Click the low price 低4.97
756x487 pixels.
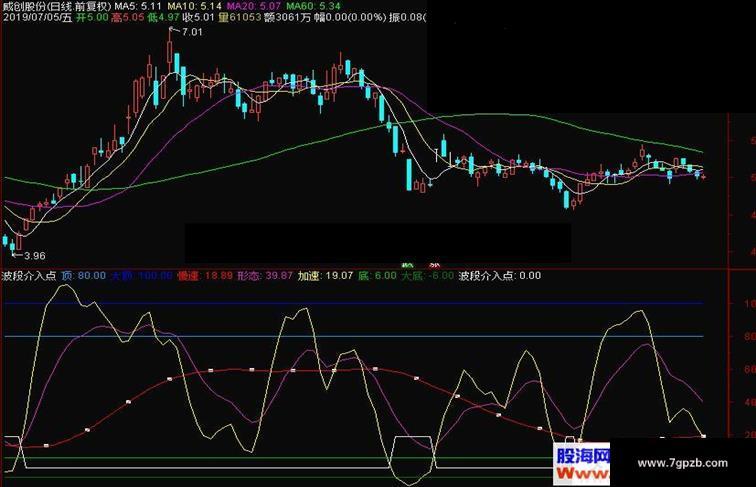coord(163,18)
